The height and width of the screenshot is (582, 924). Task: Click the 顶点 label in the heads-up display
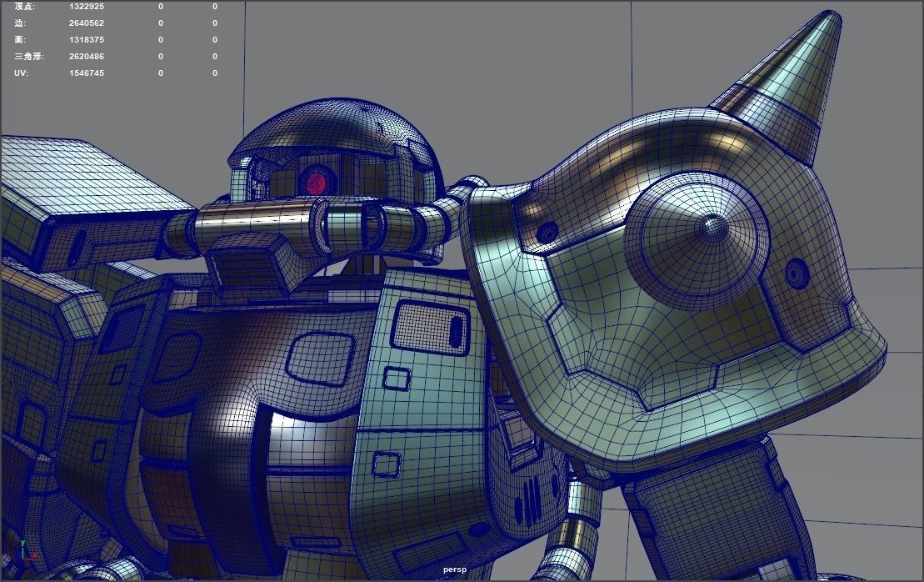tap(24, 7)
